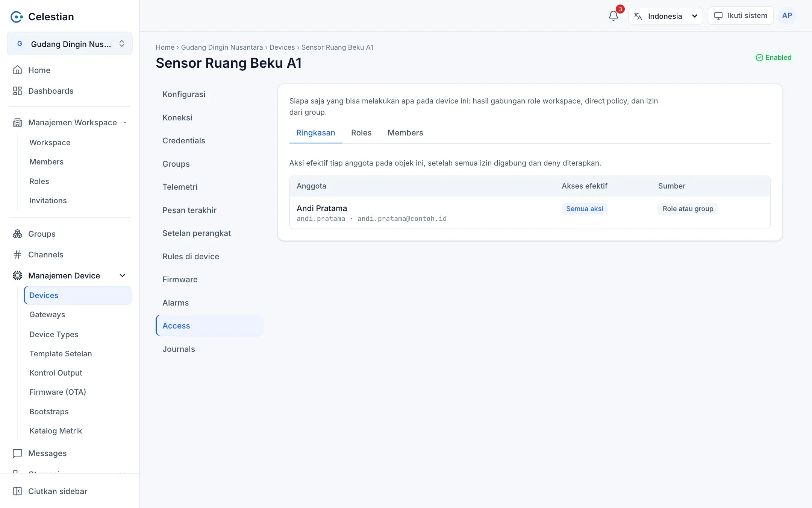Click the Manajemen Workspace building icon

click(17, 122)
